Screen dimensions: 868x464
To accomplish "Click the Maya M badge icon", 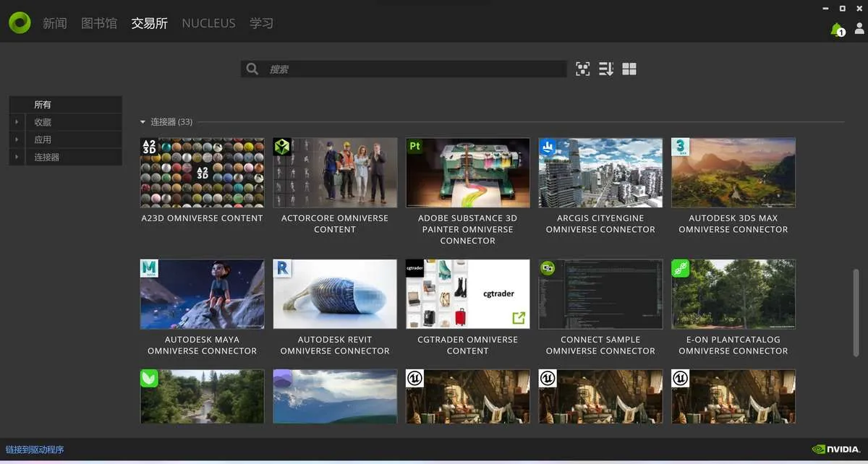I will tap(149, 268).
